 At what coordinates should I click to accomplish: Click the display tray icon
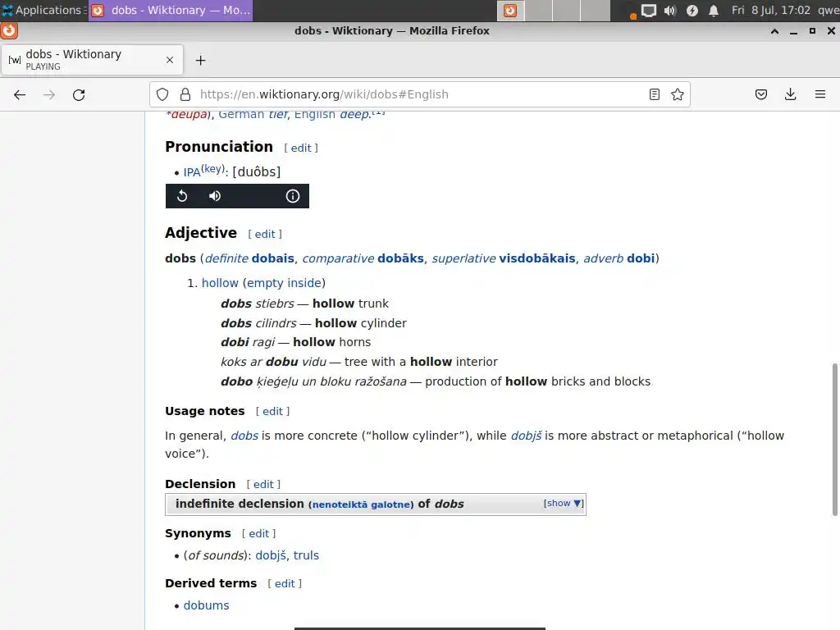(648, 11)
